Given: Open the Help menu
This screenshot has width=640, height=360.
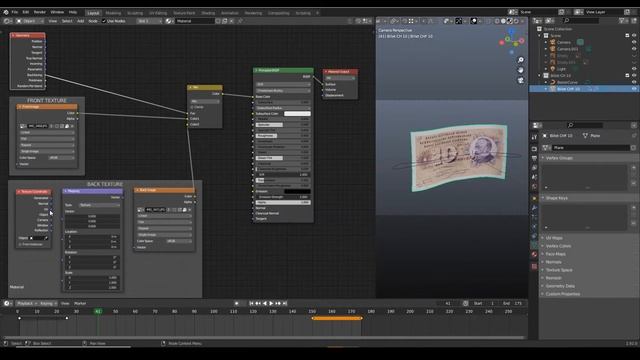Looking at the screenshot, I should (x=73, y=12).
